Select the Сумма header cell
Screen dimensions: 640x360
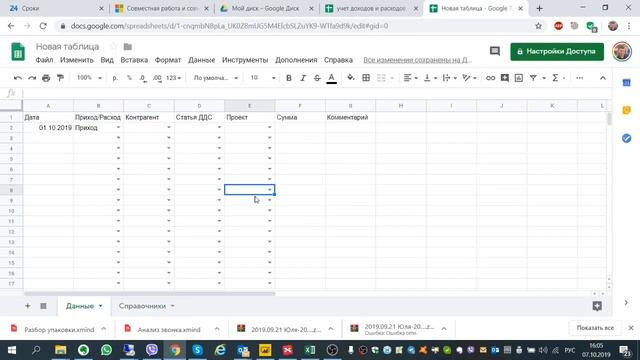(x=300, y=117)
